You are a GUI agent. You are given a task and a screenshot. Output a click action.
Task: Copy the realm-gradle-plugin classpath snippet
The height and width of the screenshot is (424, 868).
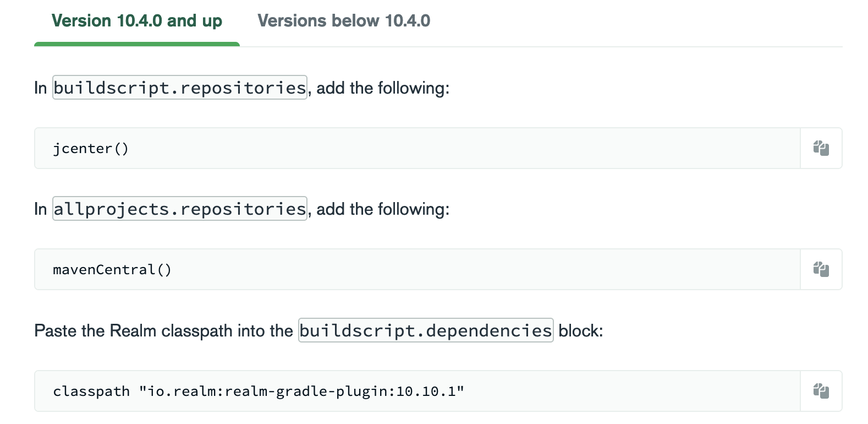[x=821, y=391]
